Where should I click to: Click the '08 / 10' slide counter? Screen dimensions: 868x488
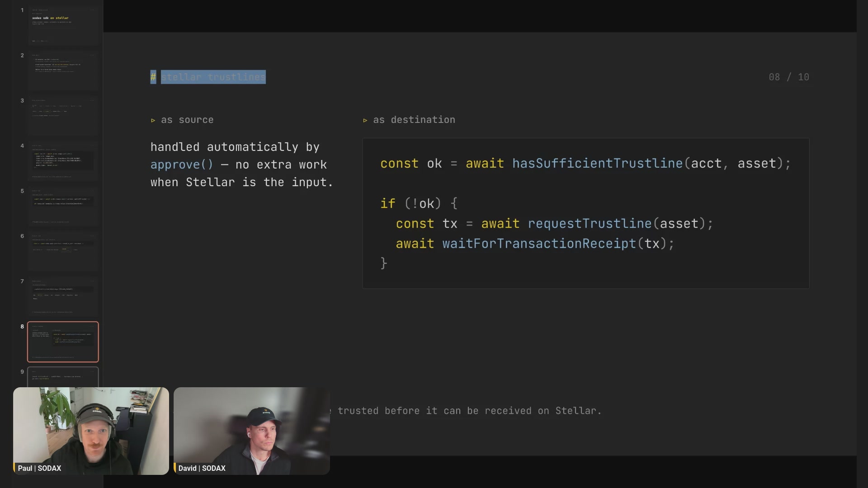click(x=789, y=77)
